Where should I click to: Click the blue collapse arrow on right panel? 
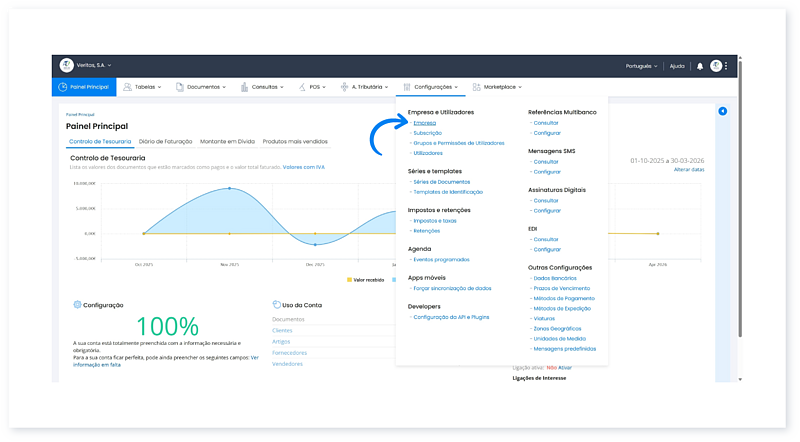pyautogui.click(x=723, y=111)
